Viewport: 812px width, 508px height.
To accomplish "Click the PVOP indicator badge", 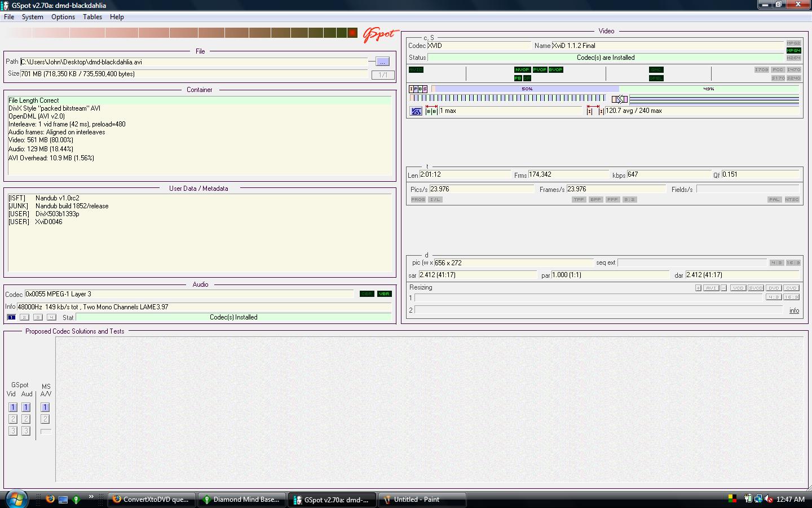I will coord(540,69).
